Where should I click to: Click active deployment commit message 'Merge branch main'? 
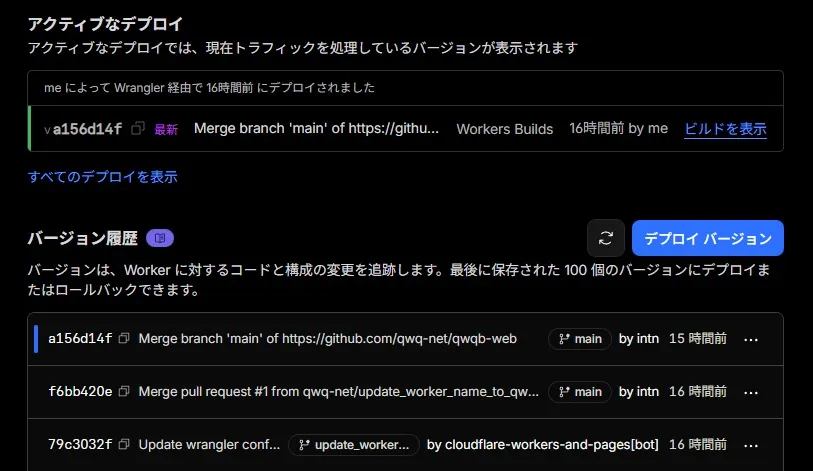(316, 128)
